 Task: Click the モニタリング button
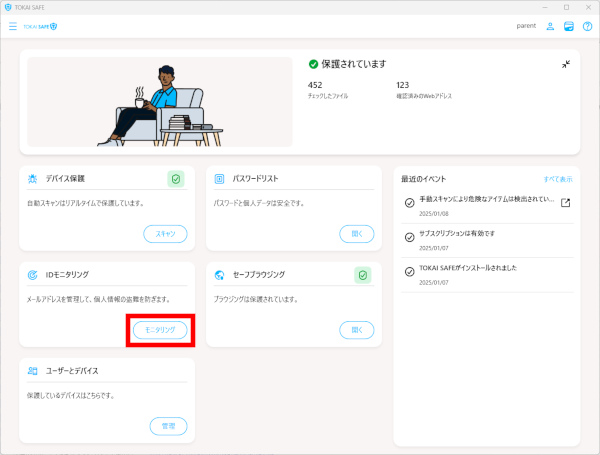(x=160, y=330)
